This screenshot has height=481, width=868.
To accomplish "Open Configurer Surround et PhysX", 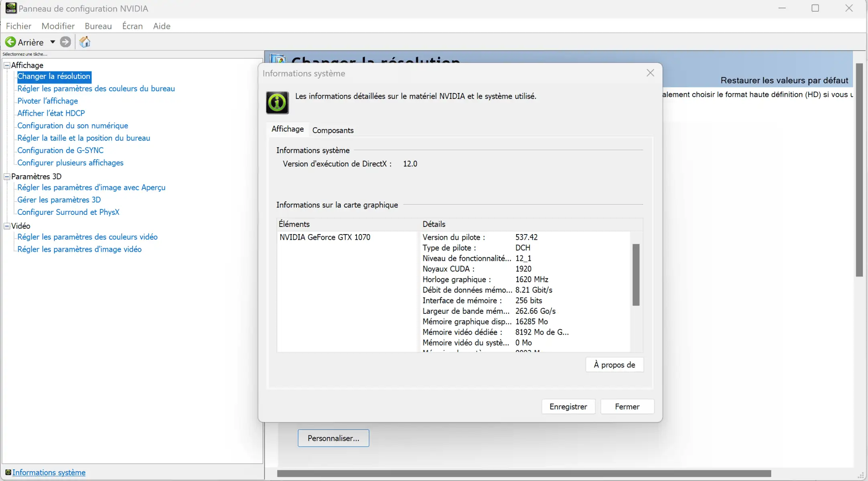I will click(x=68, y=212).
